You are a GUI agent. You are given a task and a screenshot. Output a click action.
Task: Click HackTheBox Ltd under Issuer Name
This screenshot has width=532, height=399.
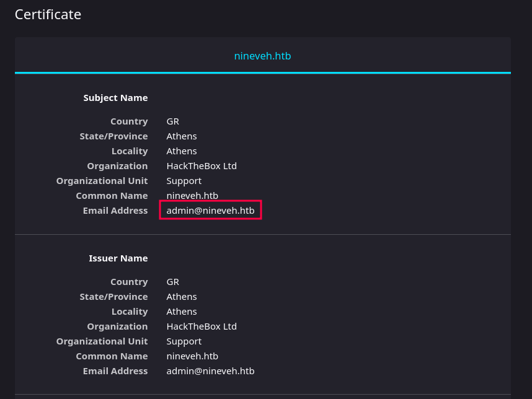point(202,327)
